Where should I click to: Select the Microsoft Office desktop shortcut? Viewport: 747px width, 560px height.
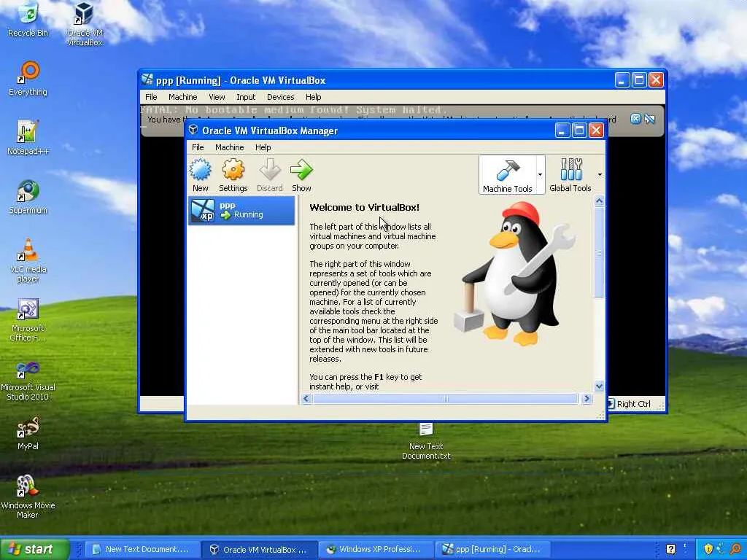pyautogui.click(x=28, y=320)
